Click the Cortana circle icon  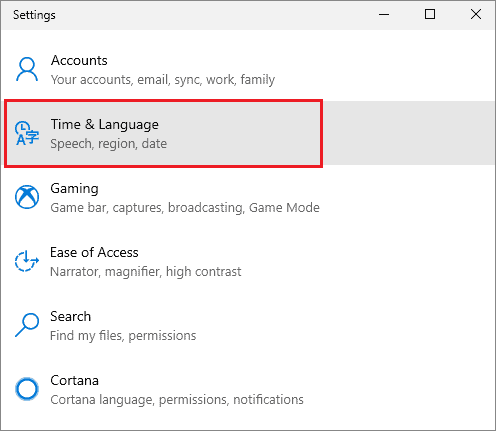(27, 389)
